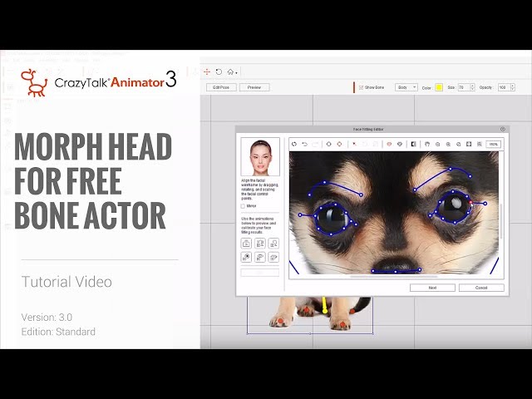Image resolution: width=532 pixels, height=399 pixels.
Task: Click the fit-to-window expand icon
Action: 469,144
